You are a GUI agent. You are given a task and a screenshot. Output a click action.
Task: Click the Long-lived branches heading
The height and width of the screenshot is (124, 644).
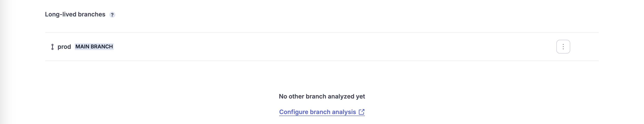pos(75,14)
